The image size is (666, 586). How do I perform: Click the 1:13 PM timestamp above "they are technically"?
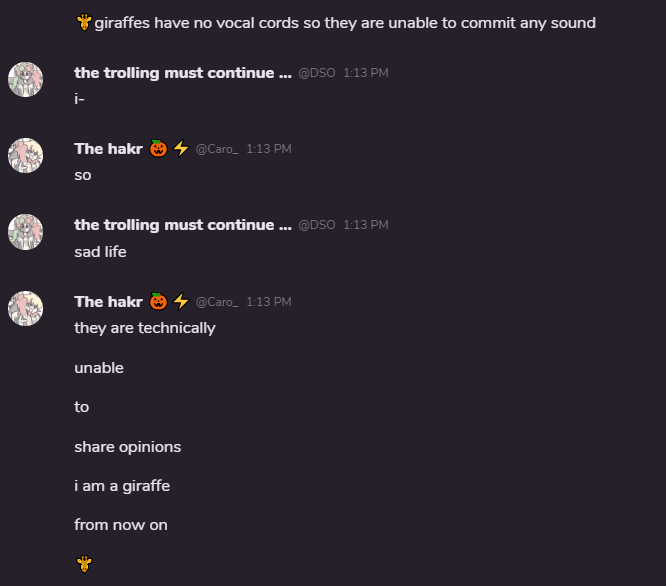(x=269, y=302)
